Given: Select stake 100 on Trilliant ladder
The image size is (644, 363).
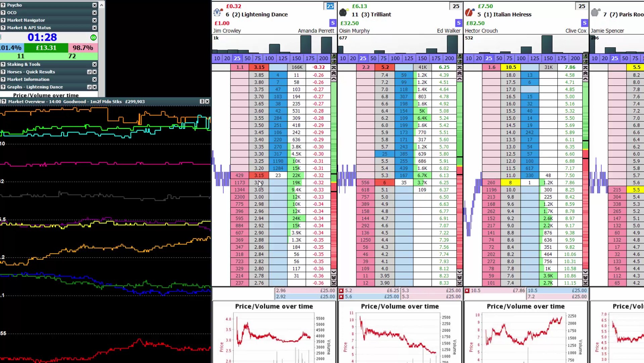Looking at the screenshot, I should [395, 58].
